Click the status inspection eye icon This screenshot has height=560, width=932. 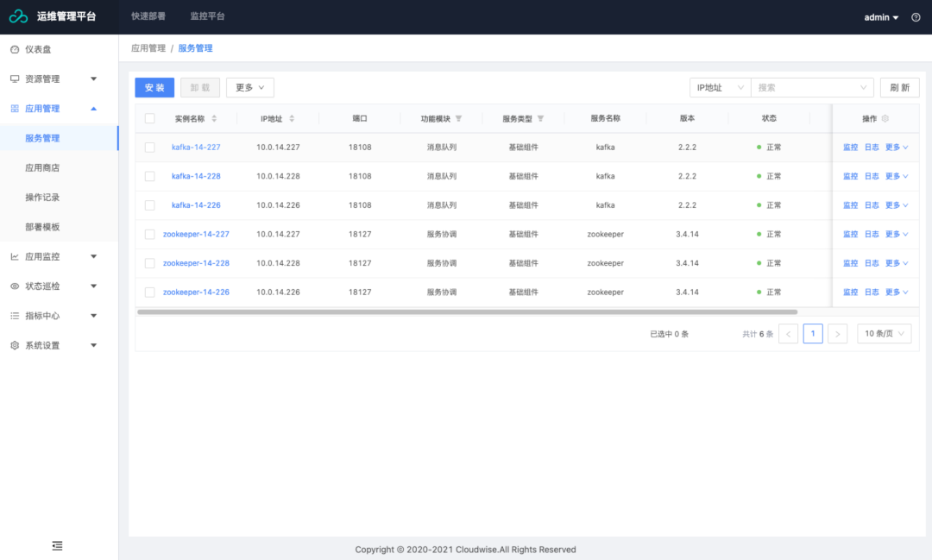pos(15,286)
